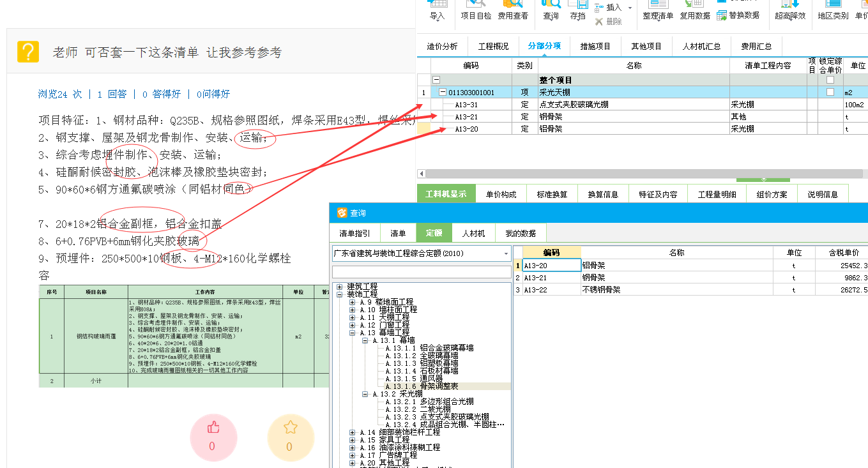Open dropdown arrow next to 插入
This screenshot has width=868, height=468.
pyautogui.click(x=630, y=8)
